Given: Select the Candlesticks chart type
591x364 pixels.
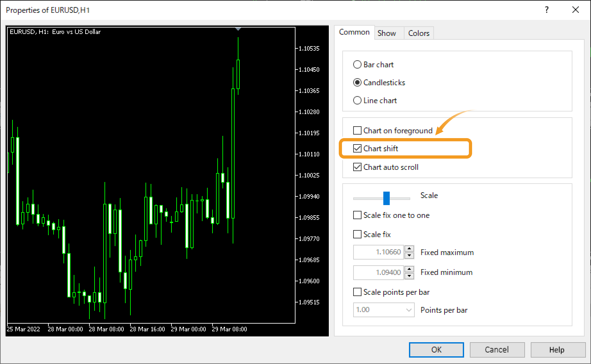Looking at the screenshot, I should coord(357,82).
